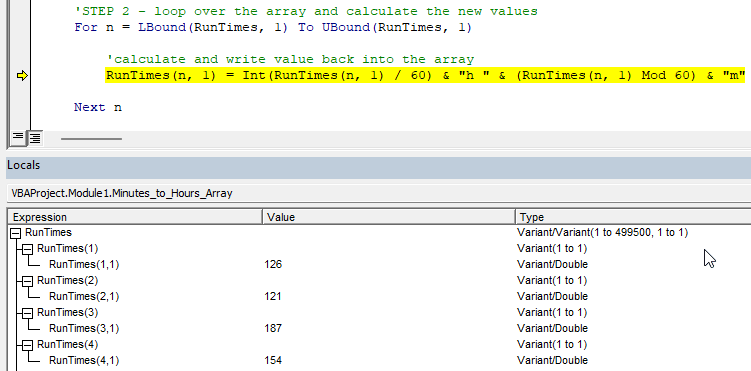Image resolution: width=751 pixels, height=371 pixels.
Task: Click the Expression column header
Action: 136,217
